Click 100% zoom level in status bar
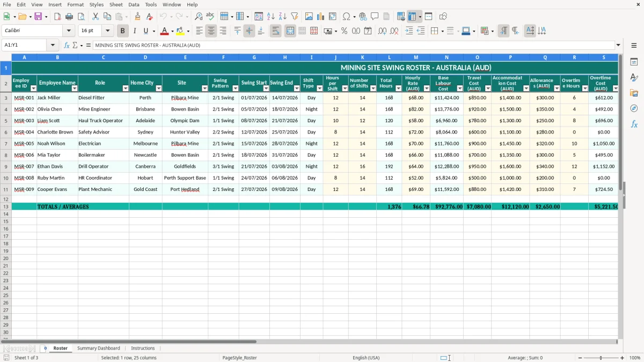 [635, 358]
